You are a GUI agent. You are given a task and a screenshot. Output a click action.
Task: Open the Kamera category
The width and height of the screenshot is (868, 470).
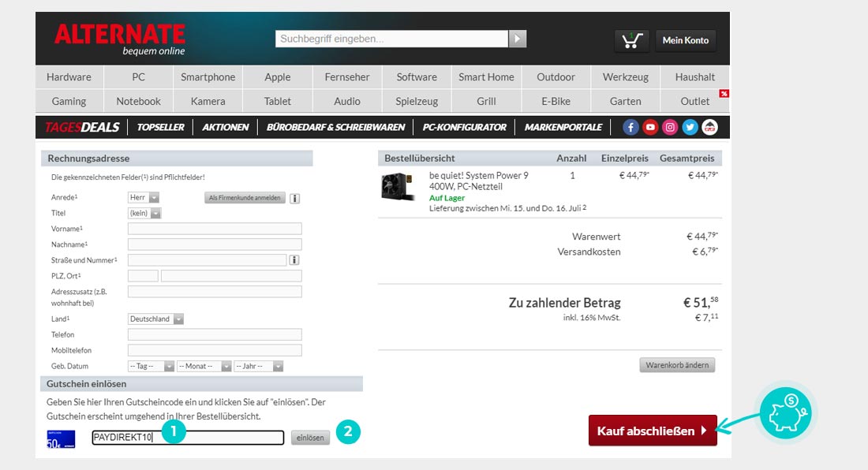[x=208, y=101]
